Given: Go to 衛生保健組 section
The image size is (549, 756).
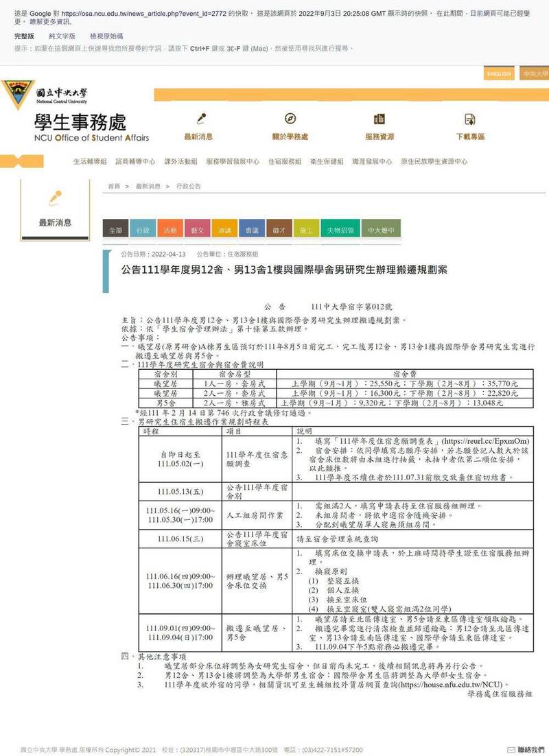Looking at the screenshot, I should 327,161.
